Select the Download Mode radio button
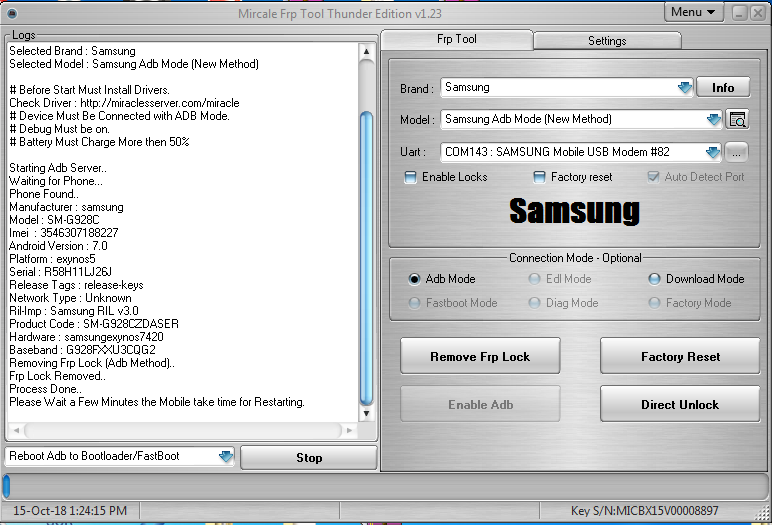This screenshot has width=772, height=525. click(654, 279)
